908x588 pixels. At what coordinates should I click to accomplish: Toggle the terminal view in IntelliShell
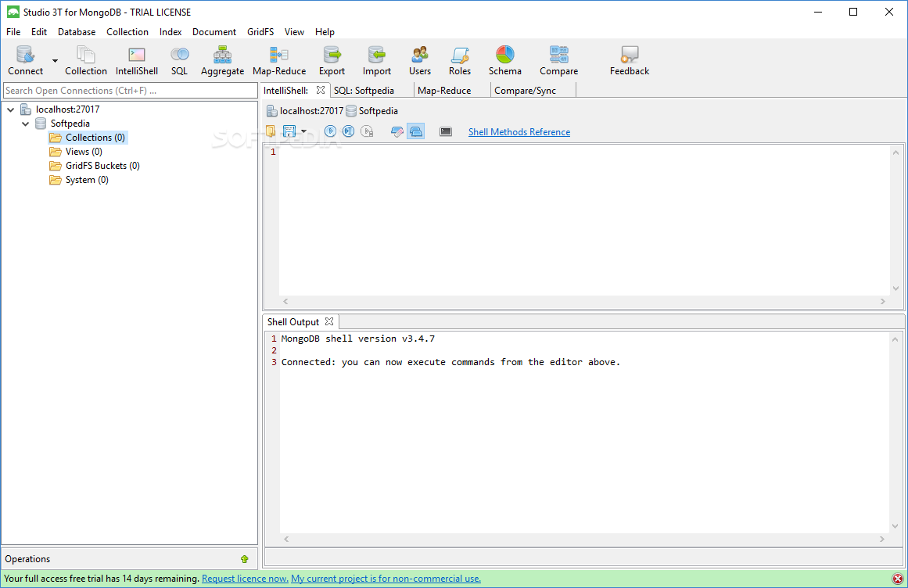[x=445, y=131]
